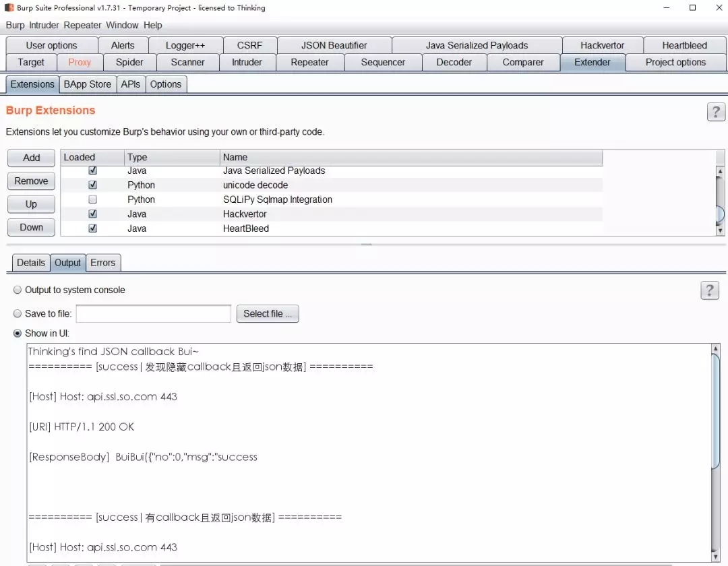Switch to the Alerts tab

[x=123, y=45]
